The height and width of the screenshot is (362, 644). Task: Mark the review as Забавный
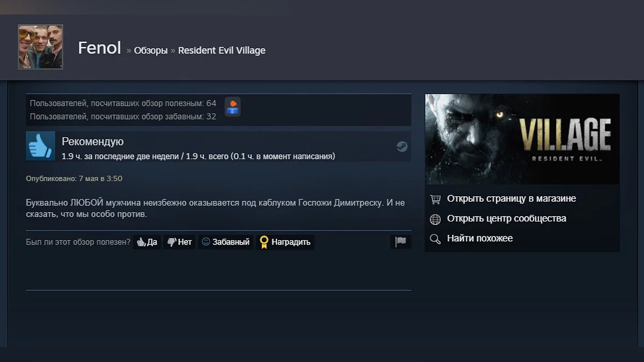click(x=225, y=242)
